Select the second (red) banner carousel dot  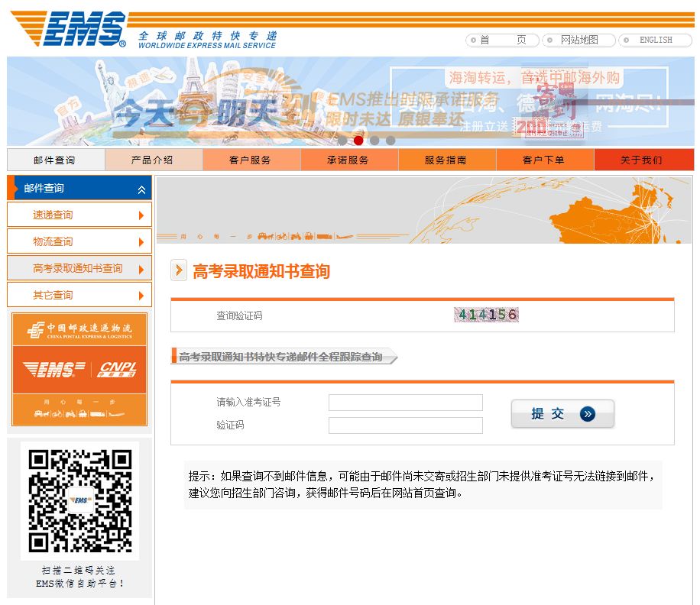(358, 141)
